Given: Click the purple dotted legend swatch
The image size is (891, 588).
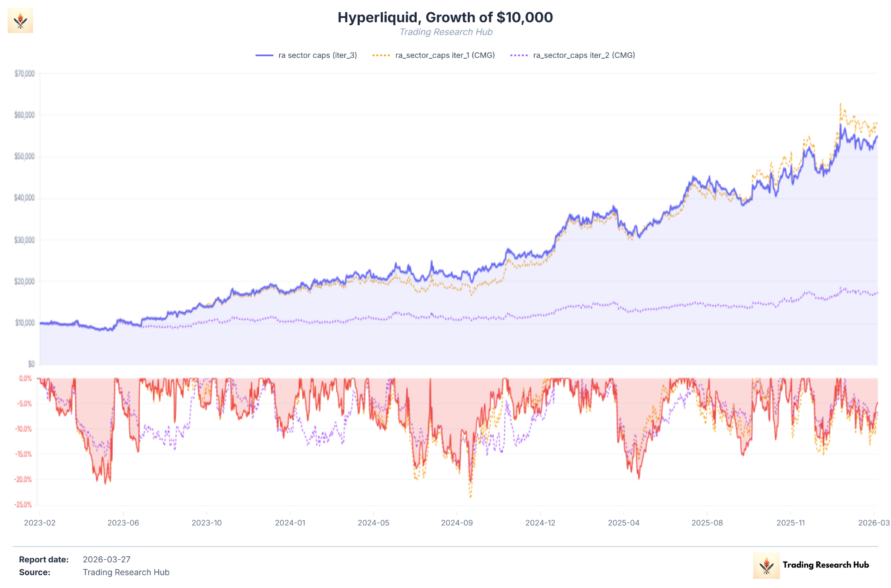Looking at the screenshot, I should pos(519,55).
